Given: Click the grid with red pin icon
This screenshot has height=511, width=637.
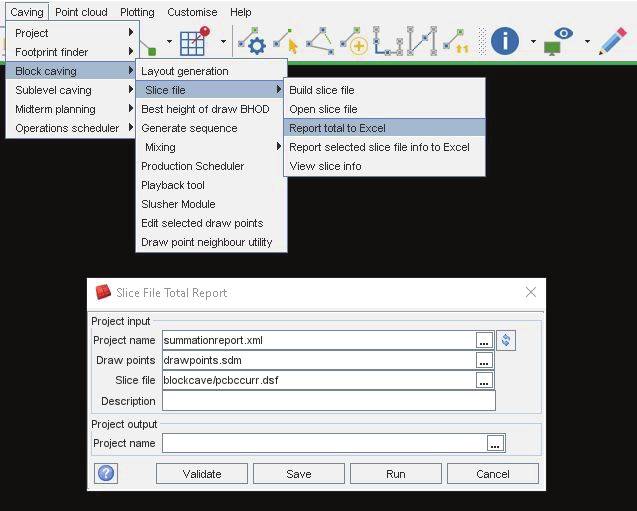Looking at the screenshot, I should coord(194,42).
